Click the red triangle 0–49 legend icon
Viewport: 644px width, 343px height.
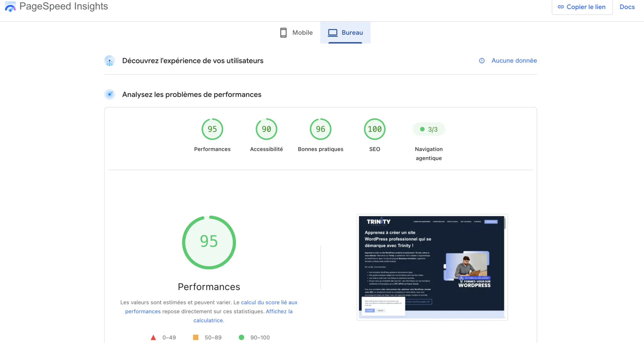coord(153,338)
